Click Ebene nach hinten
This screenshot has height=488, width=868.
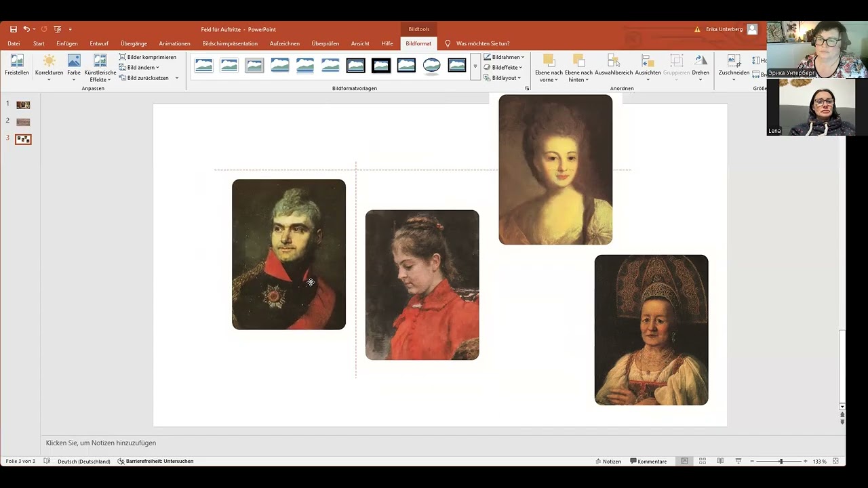click(x=578, y=68)
